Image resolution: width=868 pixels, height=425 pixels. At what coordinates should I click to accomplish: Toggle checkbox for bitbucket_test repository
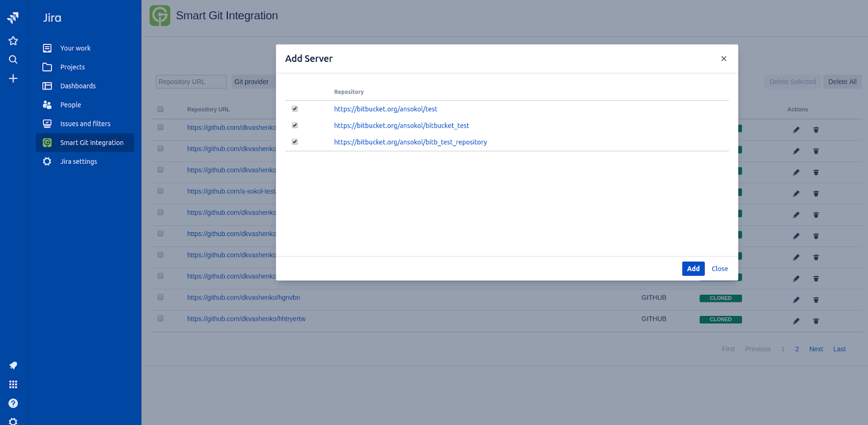click(295, 125)
